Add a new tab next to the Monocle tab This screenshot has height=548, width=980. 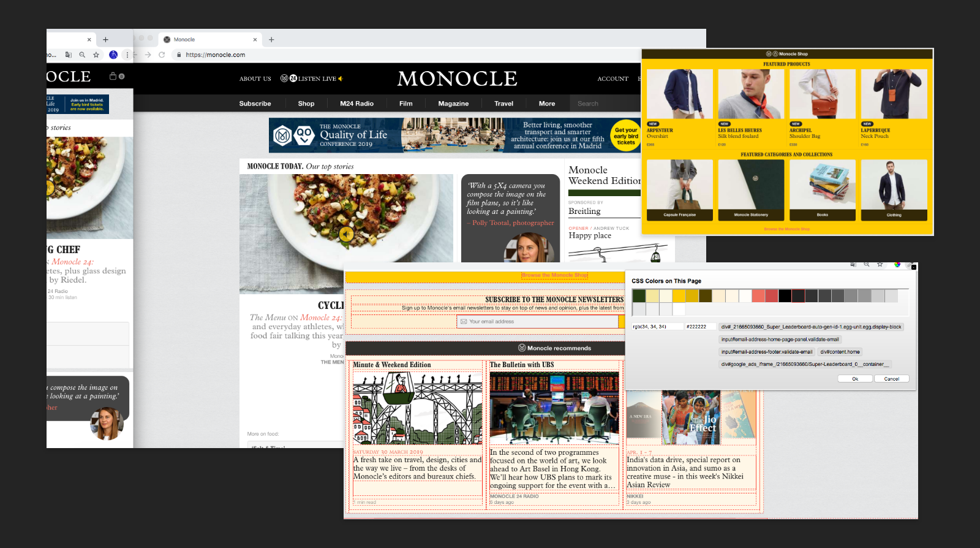coord(271,39)
